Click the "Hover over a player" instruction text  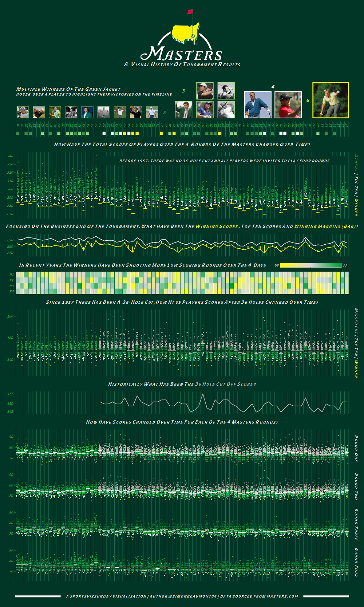pos(94,94)
